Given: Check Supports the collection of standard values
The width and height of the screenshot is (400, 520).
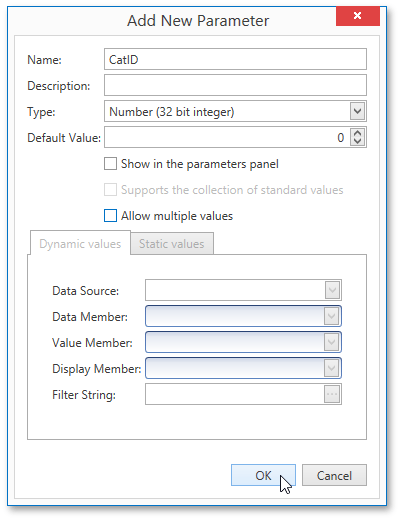Looking at the screenshot, I should click(110, 190).
